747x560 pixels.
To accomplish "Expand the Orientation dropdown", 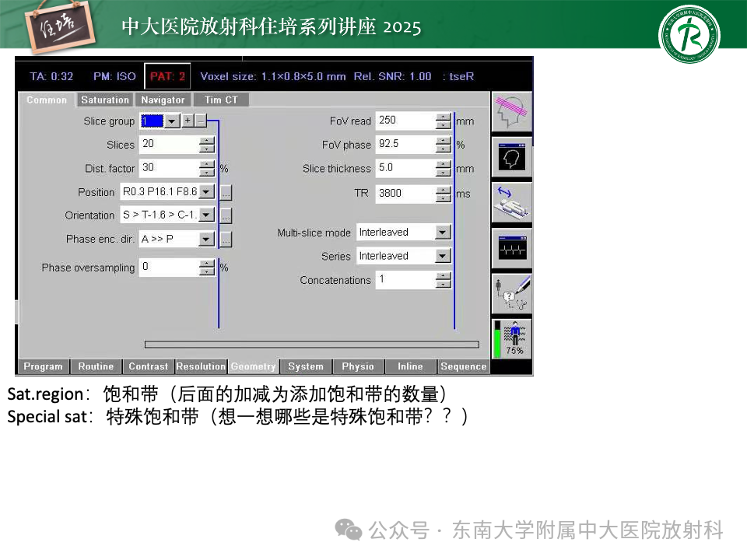I will pos(206,215).
